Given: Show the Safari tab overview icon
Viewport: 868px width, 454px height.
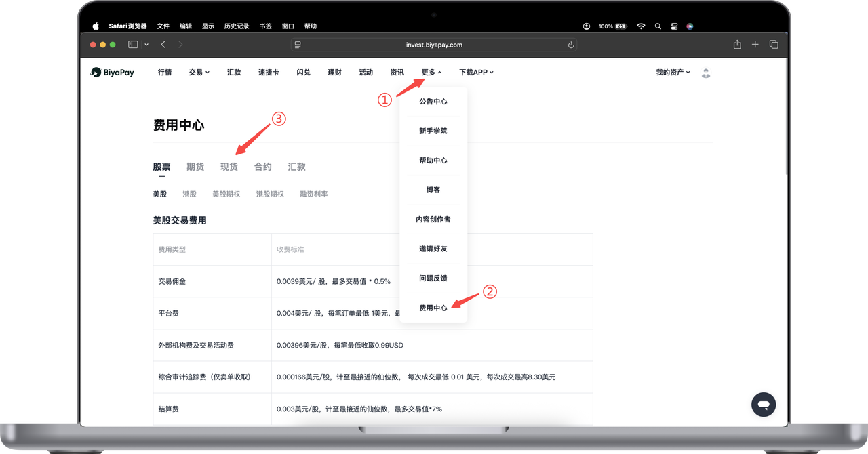Looking at the screenshot, I should point(774,45).
